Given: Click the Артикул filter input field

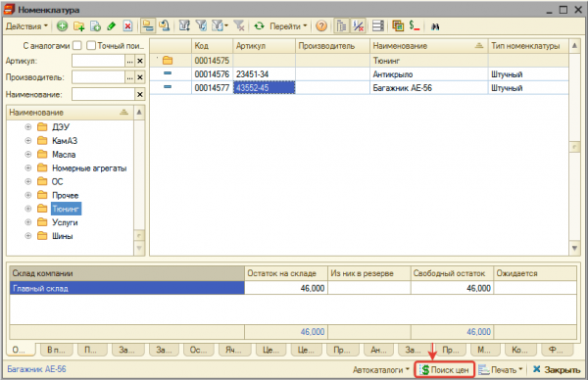Looking at the screenshot, I should (98, 61).
